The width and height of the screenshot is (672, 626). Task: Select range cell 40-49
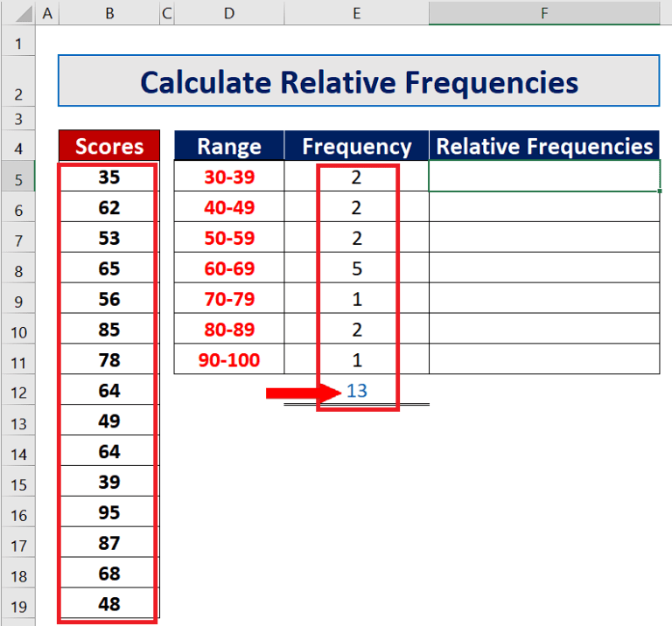pos(229,206)
